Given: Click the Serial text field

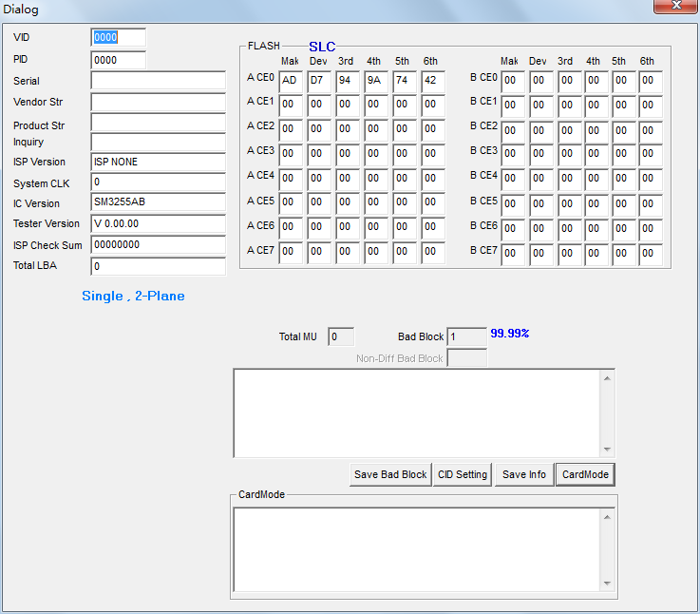Looking at the screenshot, I should pyautogui.click(x=158, y=81).
